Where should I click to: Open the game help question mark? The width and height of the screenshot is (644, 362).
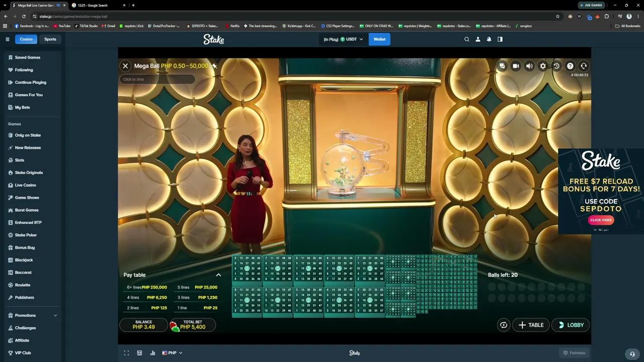(x=570, y=66)
